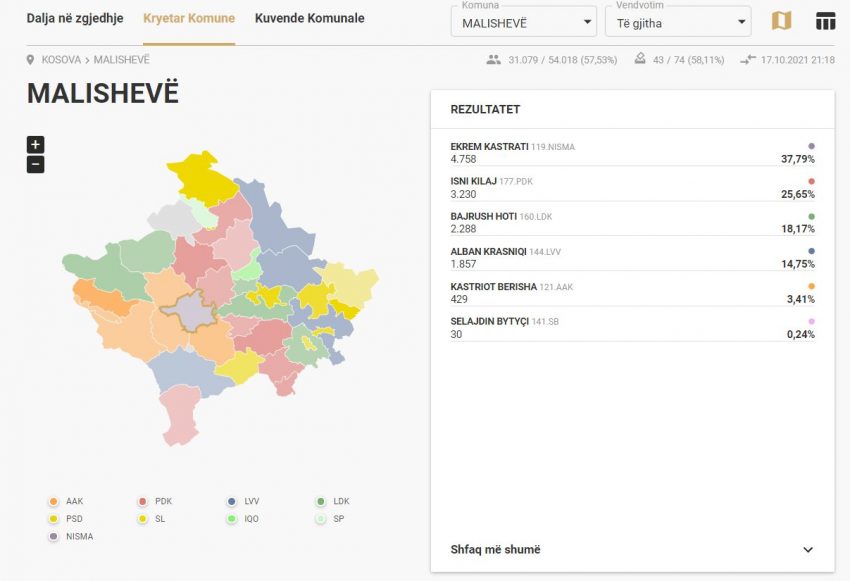850x581 pixels.
Task: Open the Dalja në zgjedhje tab
Action: coord(75,19)
